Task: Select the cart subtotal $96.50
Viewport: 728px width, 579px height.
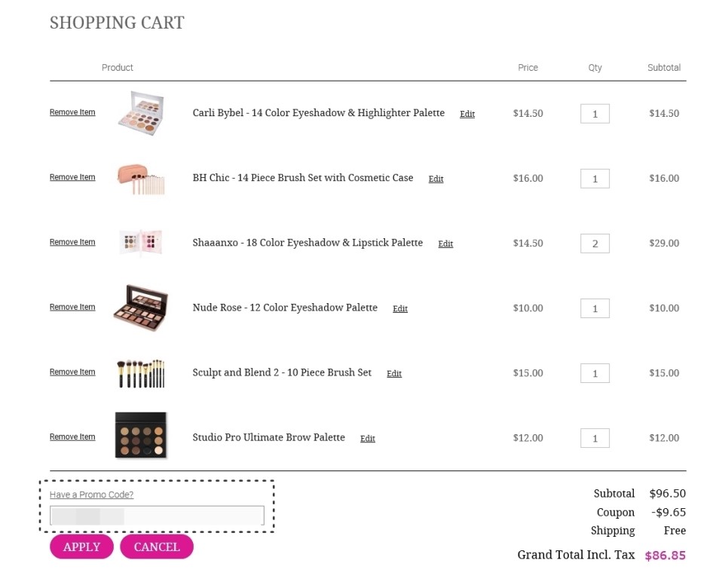Action: (667, 494)
